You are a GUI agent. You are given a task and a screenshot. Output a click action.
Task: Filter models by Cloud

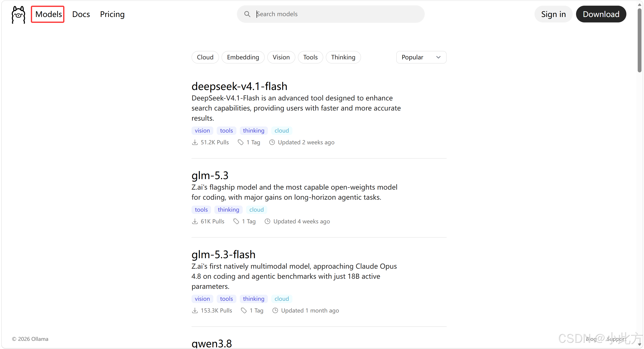[205, 57]
